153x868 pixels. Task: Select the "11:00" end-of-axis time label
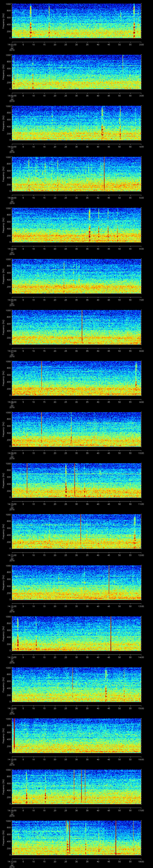pos(141,504)
